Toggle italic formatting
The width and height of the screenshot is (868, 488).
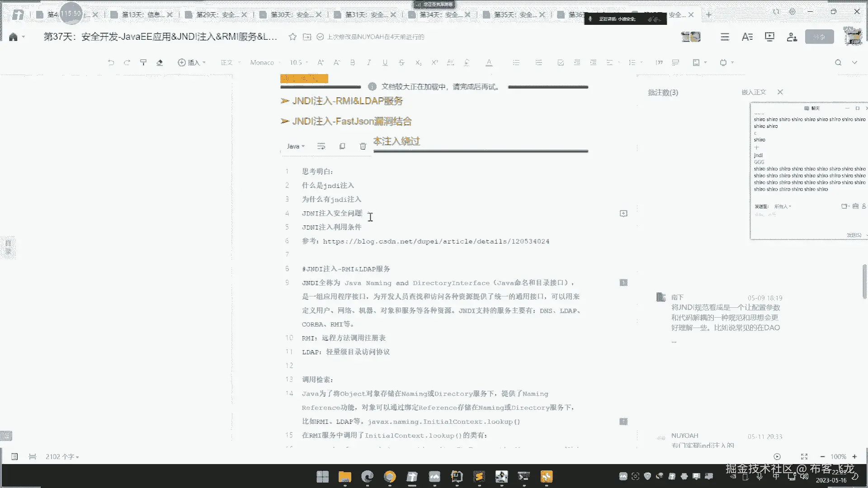(x=369, y=63)
